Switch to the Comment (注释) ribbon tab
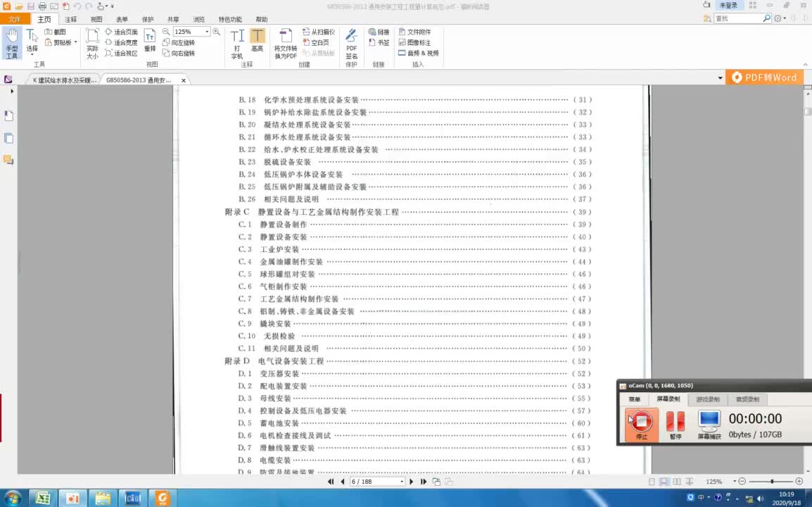 (x=71, y=19)
